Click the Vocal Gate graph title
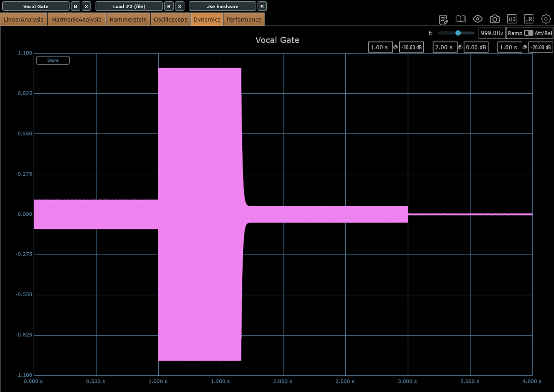This screenshot has height=392, width=554. click(x=277, y=40)
